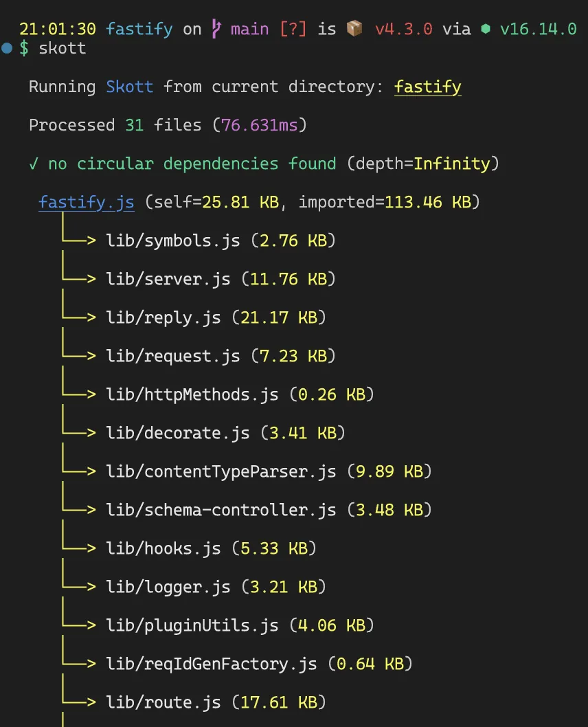Viewport: 588px width, 727px height.
Task: Click the 0.26 KB size value
Action: click(x=332, y=394)
